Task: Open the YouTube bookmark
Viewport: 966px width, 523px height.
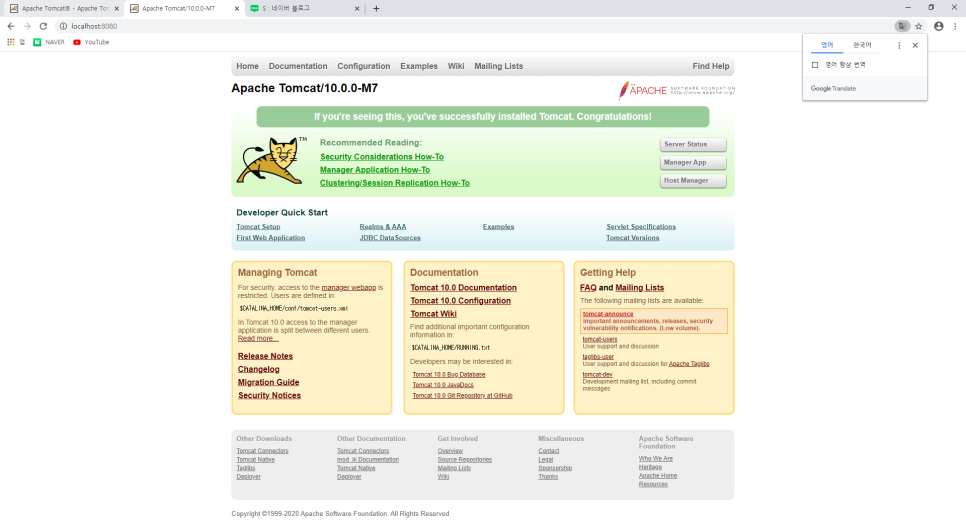Action: tap(91, 42)
